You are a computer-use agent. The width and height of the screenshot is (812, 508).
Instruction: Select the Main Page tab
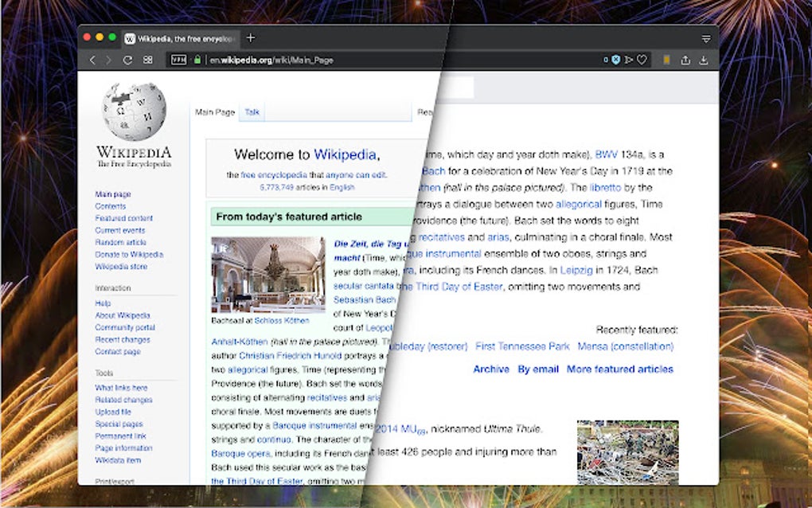213,111
